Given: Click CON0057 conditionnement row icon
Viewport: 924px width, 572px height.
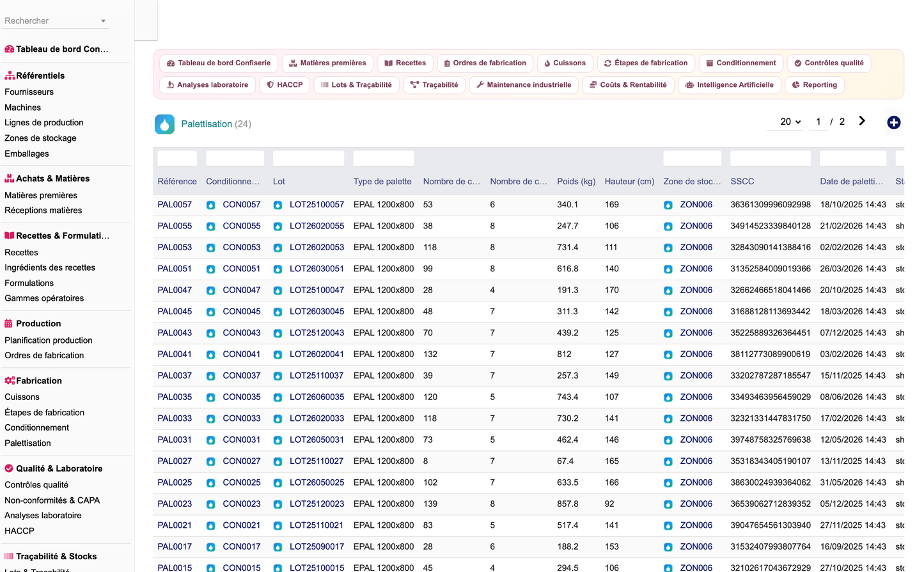Looking at the screenshot, I should 210,205.
